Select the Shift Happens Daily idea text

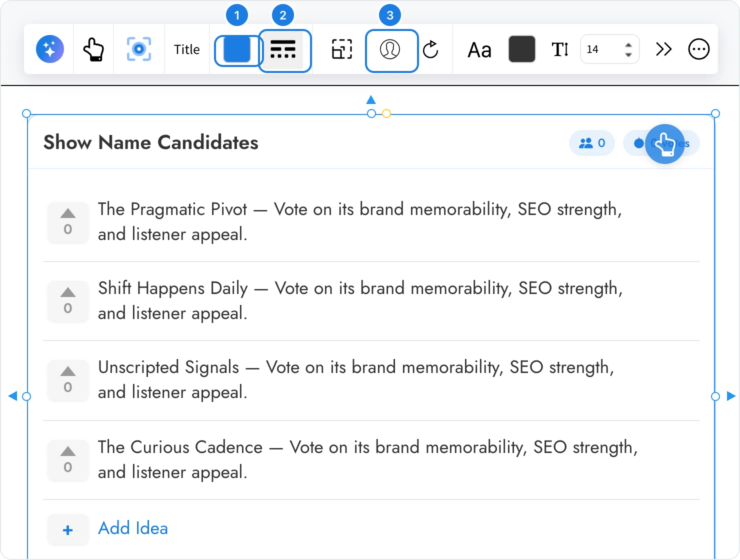(x=360, y=300)
